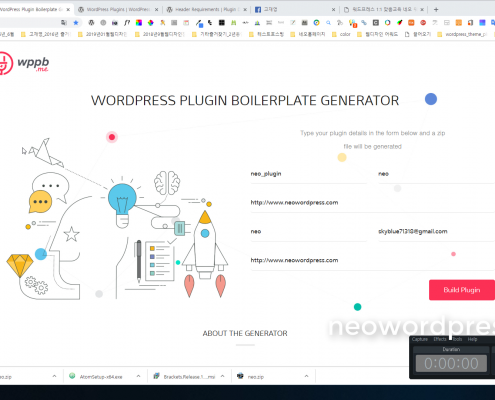This screenshot has height=400, width=495.
Task: Open the rainbow square color extension
Action: (x=139, y=23)
